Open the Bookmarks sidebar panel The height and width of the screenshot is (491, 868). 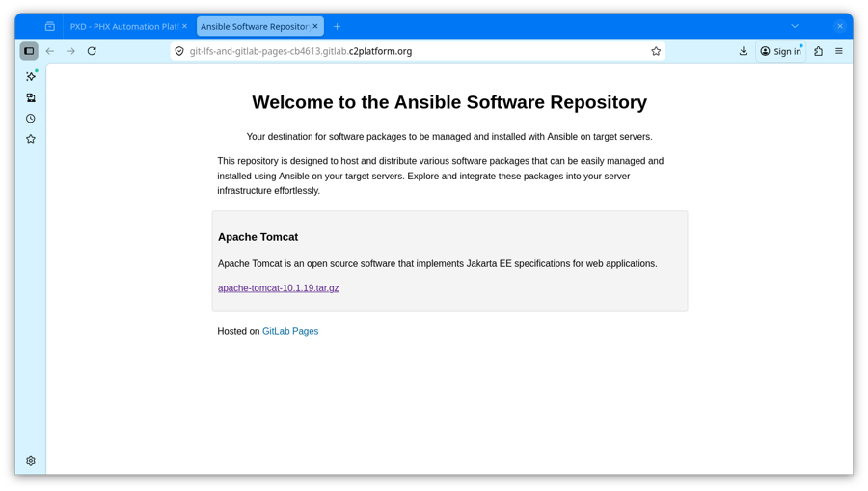pyautogui.click(x=31, y=139)
